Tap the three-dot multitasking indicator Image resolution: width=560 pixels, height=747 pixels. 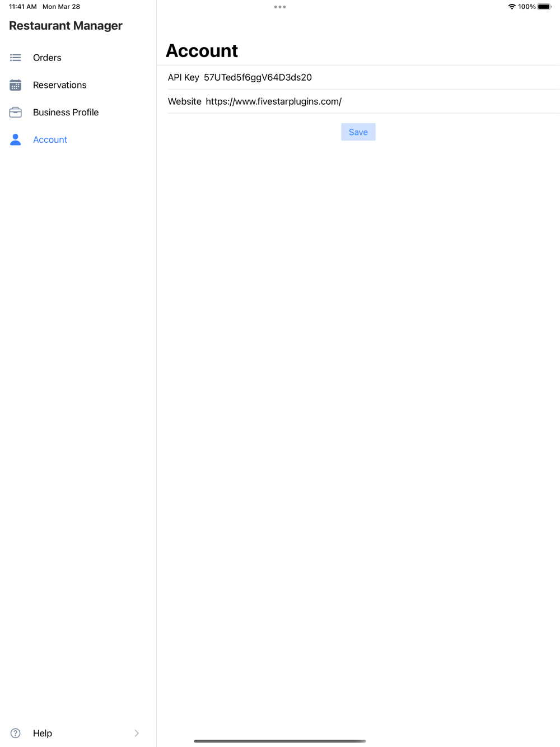pyautogui.click(x=280, y=7)
